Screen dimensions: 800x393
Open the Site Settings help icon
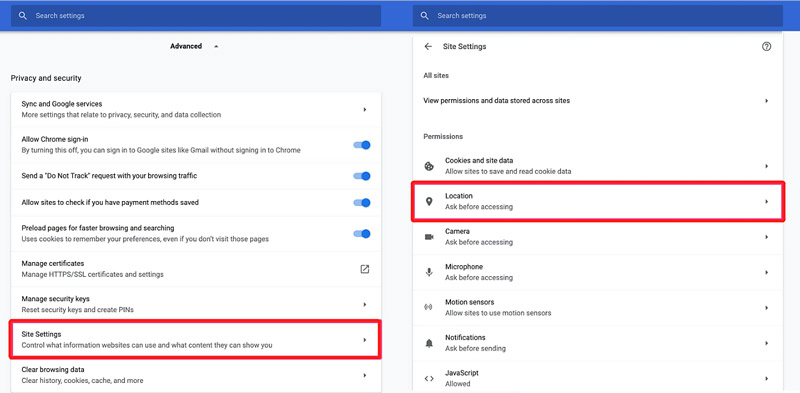tap(766, 46)
